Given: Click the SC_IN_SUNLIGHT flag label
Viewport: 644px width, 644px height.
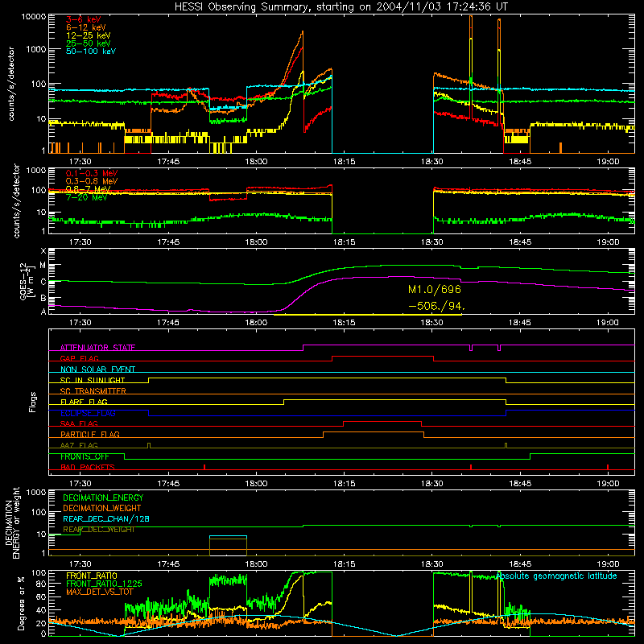Looking at the screenshot, I should coord(93,380).
